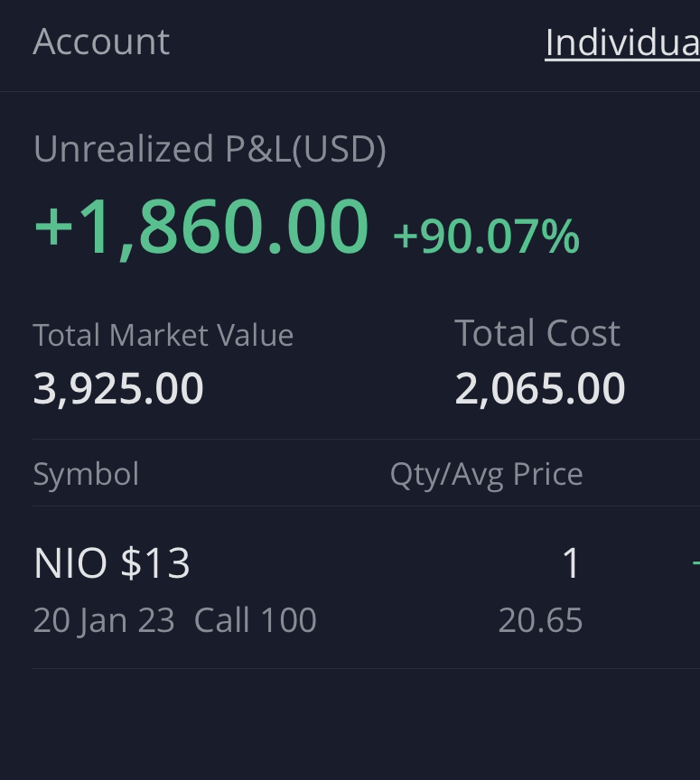The height and width of the screenshot is (780, 700).
Task: Tap the +90.07% gain percentage
Action: coord(486,237)
